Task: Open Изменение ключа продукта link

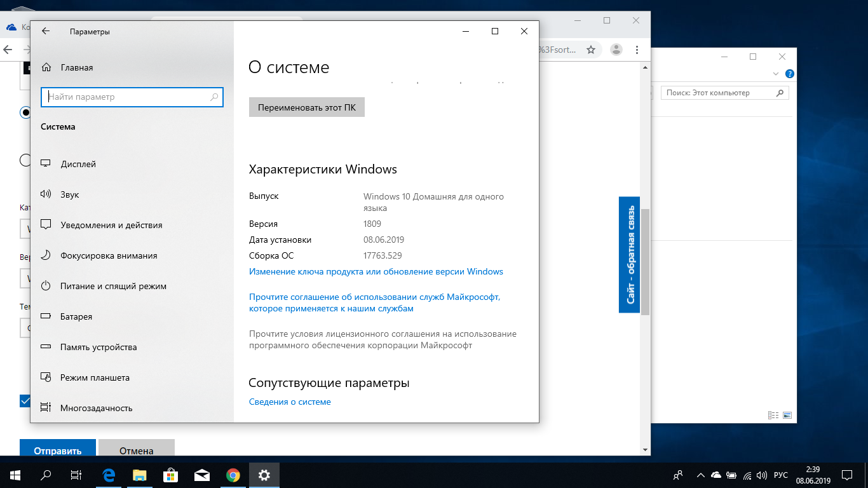Action: click(x=376, y=271)
